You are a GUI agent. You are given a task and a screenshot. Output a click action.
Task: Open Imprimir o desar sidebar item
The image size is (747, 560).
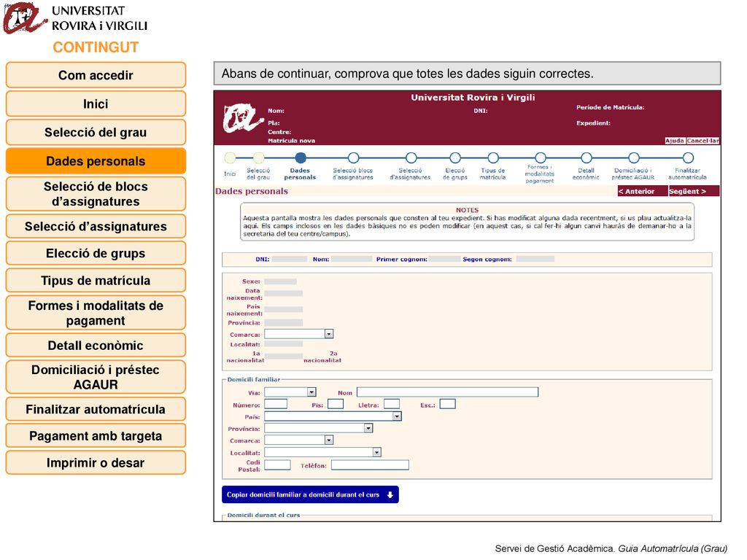click(x=96, y=463)
